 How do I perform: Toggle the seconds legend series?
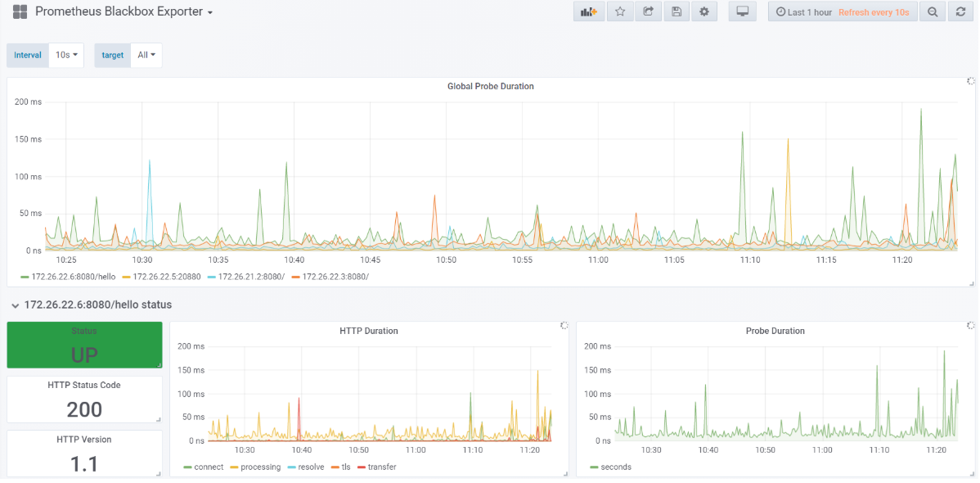tap(610, 467)
